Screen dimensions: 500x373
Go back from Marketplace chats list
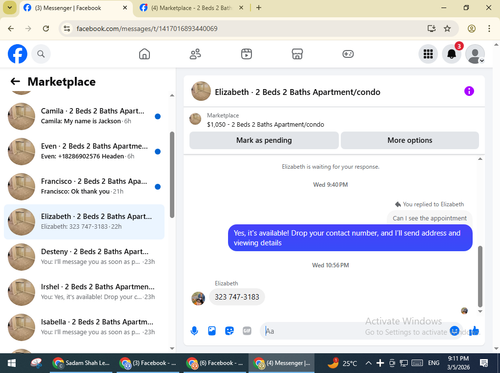coord(15,81)
